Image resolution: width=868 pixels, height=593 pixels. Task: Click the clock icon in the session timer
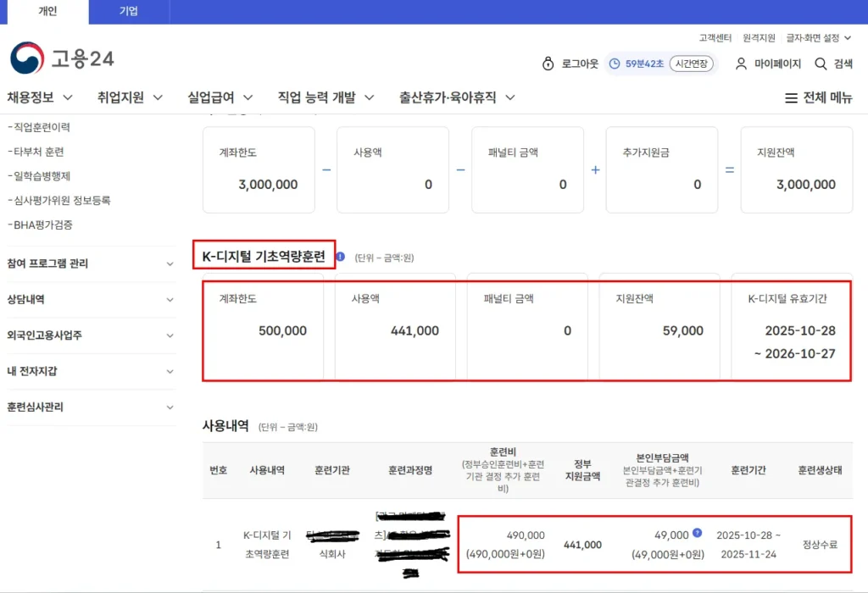tap(614, 64)
